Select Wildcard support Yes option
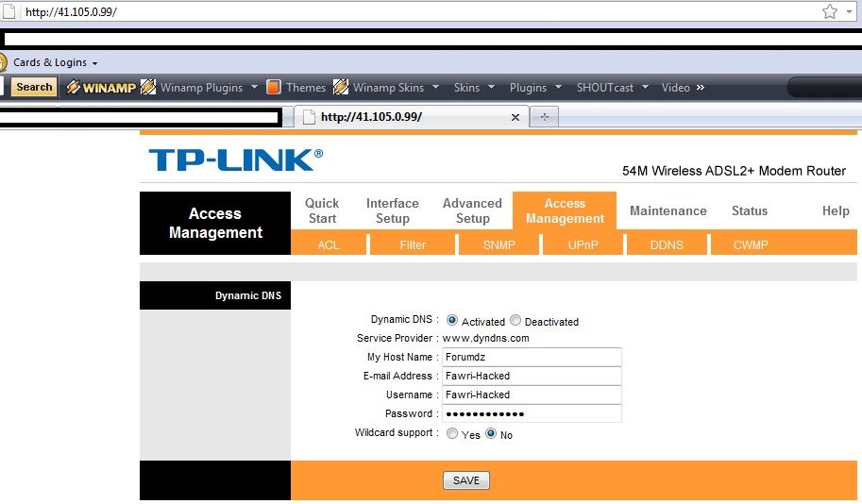Viewport: 862px width, 504px height. tap(452, 433)
